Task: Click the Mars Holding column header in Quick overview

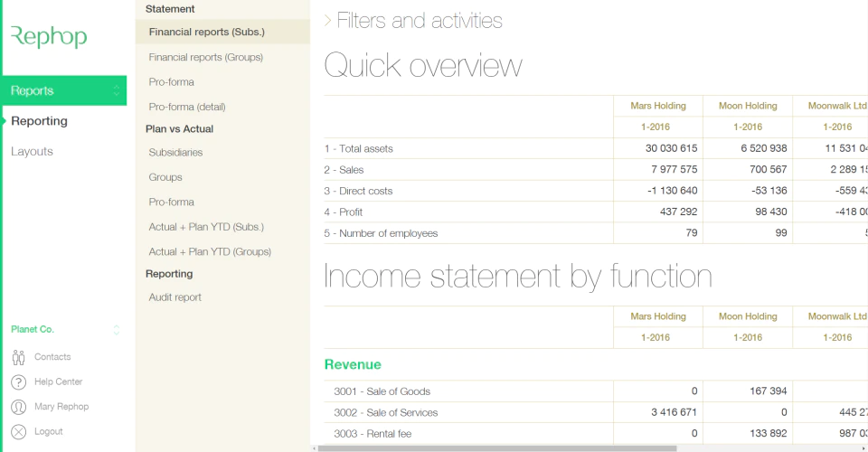Action: [658, 106]
